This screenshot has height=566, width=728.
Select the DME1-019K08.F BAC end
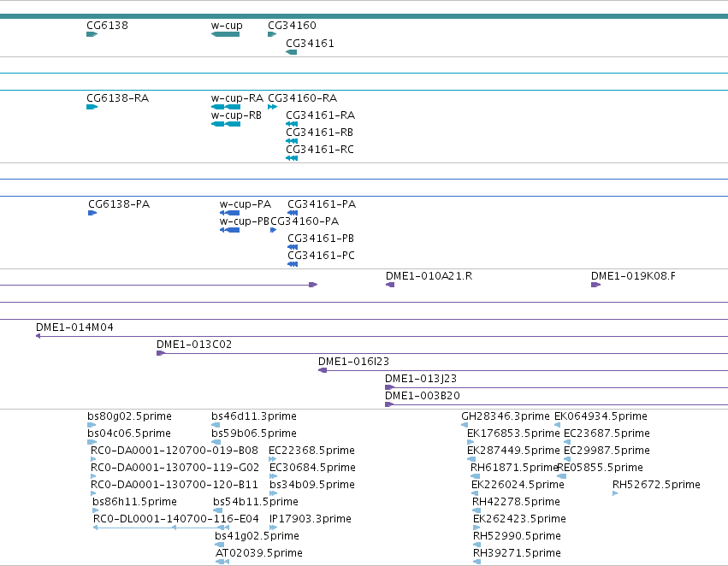pos(633,276)
